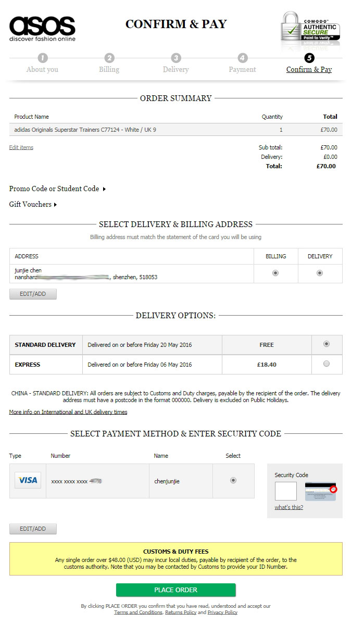Click the VISA card icon

point(28,480)
